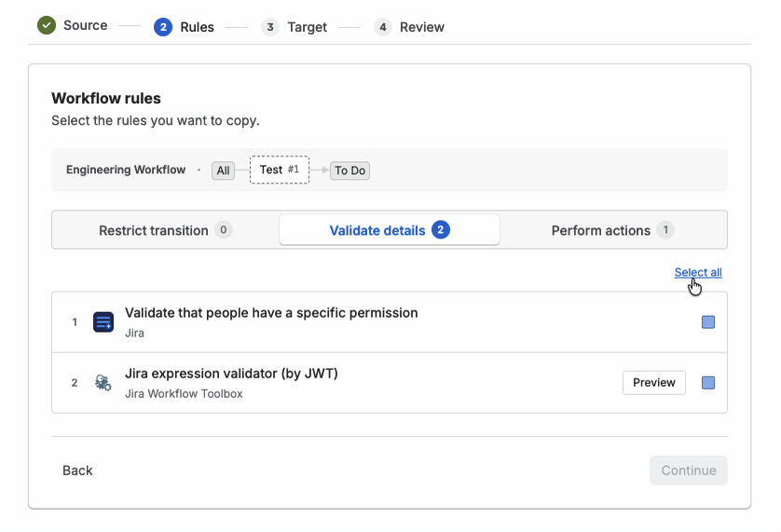Click the Continue button
The height and width of the screenshot is (532, 781).
coord(689,471)
